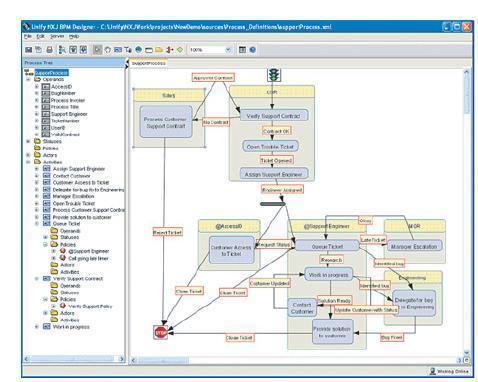
Task: Click the red STOP sign end node
Action: [161, 332]
